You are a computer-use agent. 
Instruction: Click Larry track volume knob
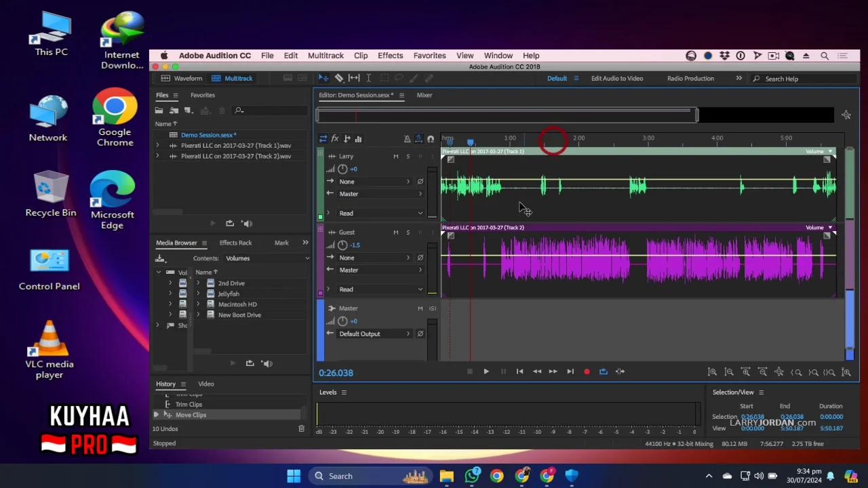(342, 169)
